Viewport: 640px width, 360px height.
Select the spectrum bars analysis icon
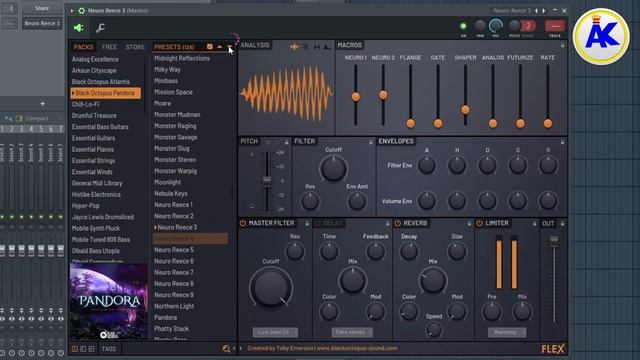coord(305,47)
